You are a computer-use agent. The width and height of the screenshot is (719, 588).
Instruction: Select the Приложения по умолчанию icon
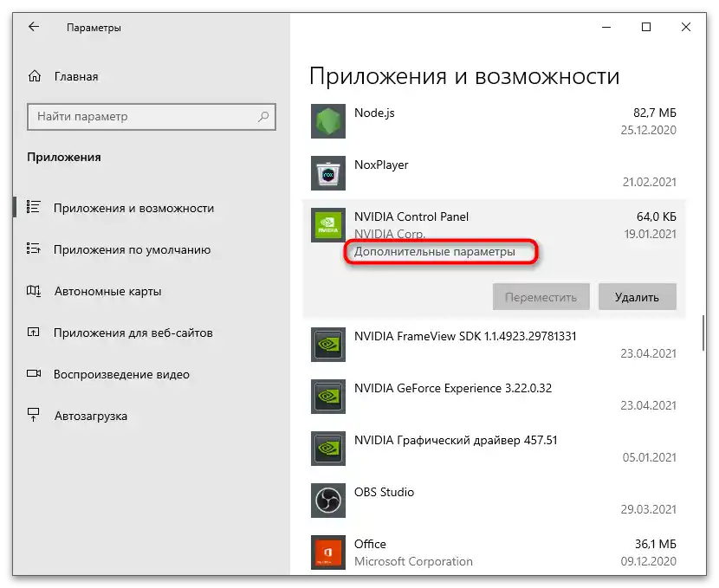point(34,249)
